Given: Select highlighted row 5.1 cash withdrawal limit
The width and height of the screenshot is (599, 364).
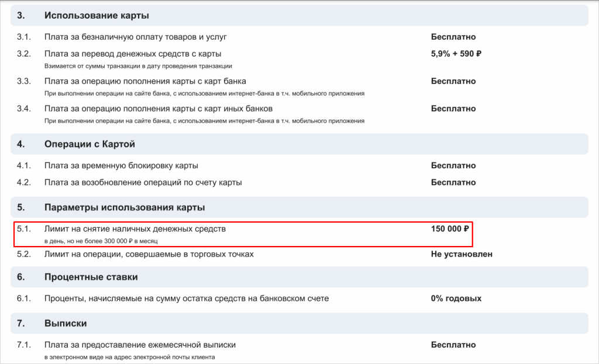Looking at the screenshot, I should pos(243,234).
